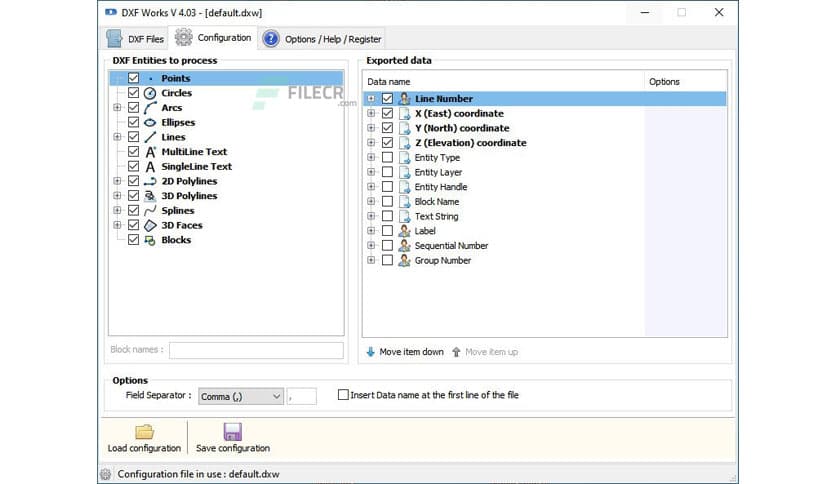Viewport: 836px width, 484px height.
Task: Click the Move item up arrow icon
Action: pyautogui.click(x=456, y=352)
